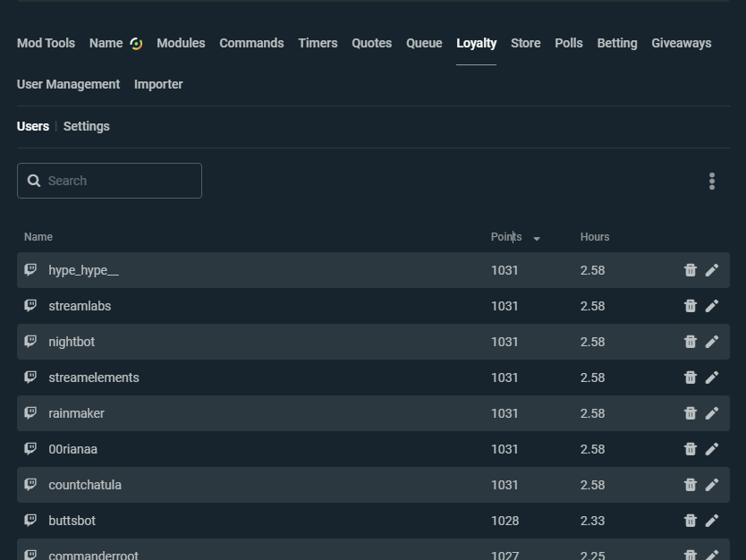This screenshot has width=746, height=560.
Task: Sort users by the Name column
Action: [x=38, y=237]
